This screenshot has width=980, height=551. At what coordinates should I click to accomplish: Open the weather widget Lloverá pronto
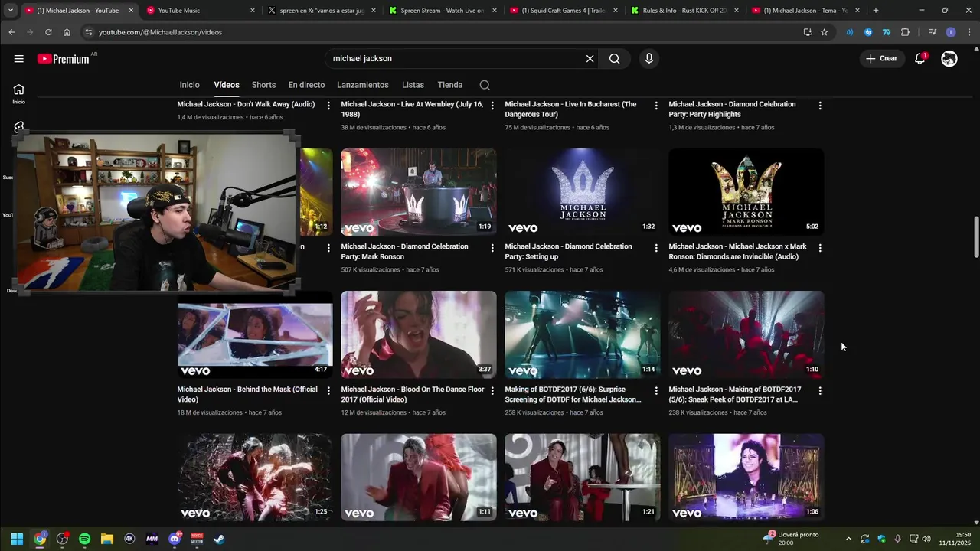(x=791, y=539)
